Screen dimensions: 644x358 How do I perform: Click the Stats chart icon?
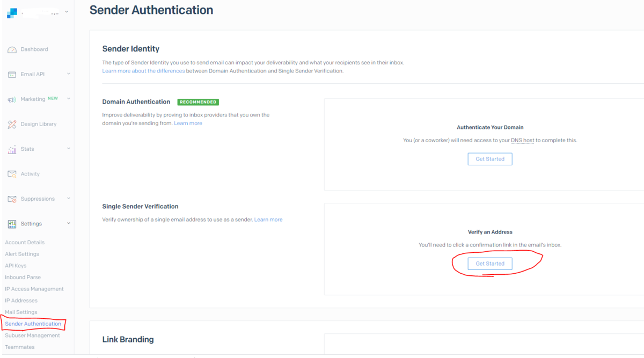point(12,150)
